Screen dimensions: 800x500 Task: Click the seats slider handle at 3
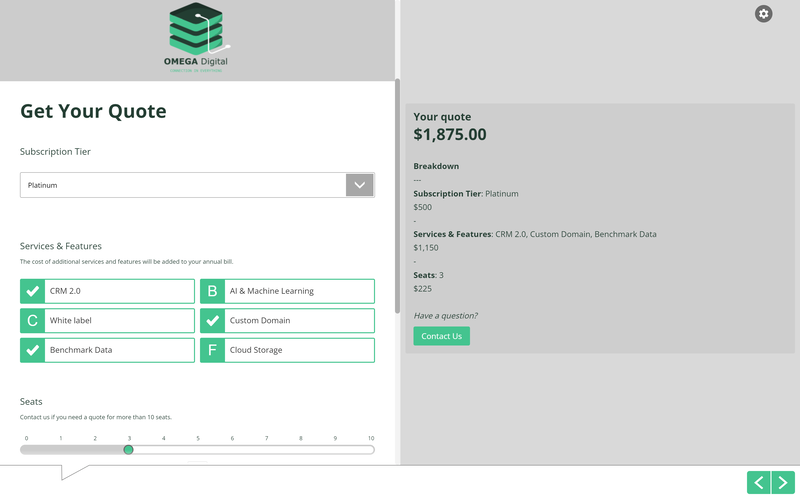tap(128, 450)
